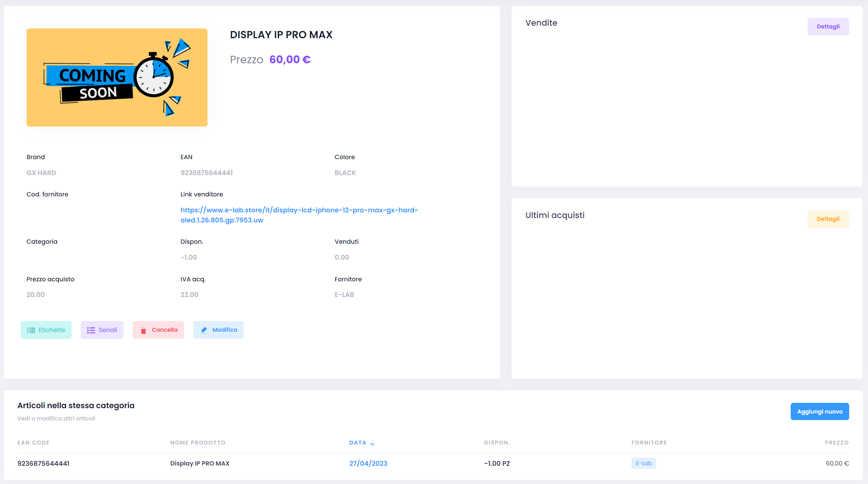Sort table by FORNITORE header
This screenshot has height=484, width=868.
click(649, 443)
